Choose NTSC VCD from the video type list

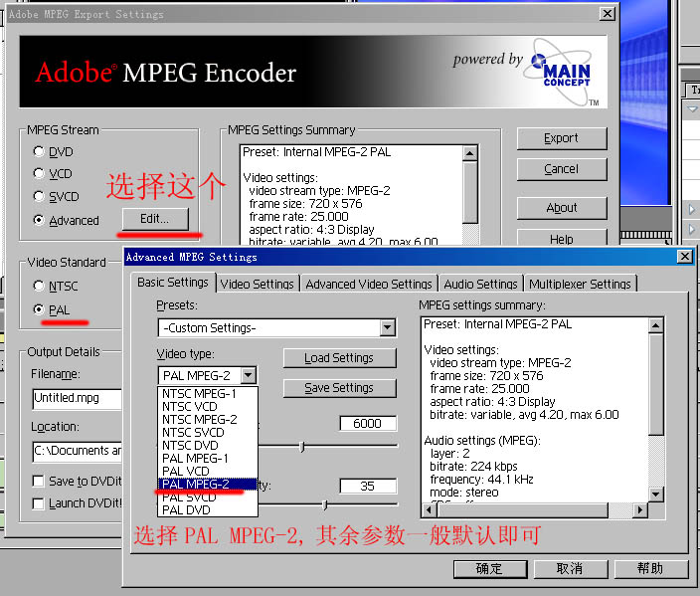click(x=208, y=407)
